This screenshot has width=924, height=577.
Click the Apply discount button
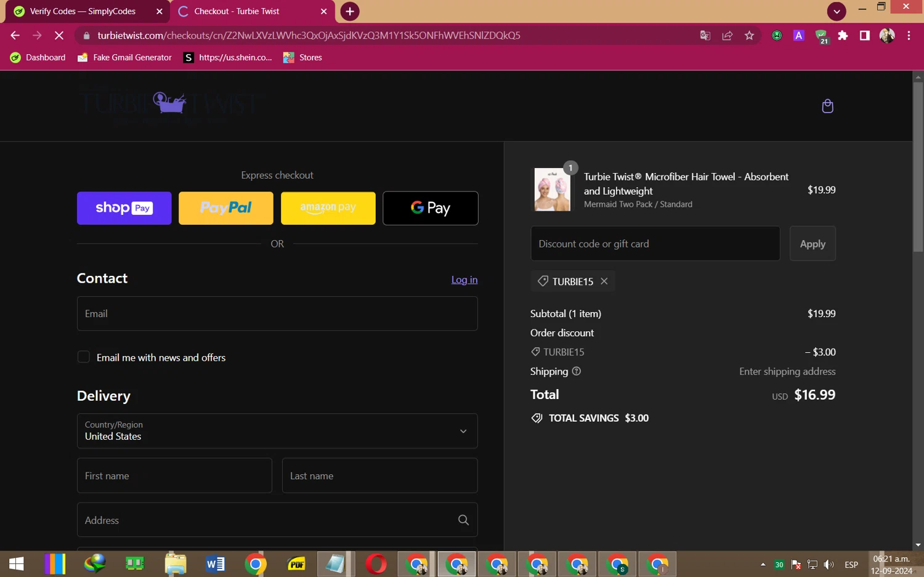(813, 244)
